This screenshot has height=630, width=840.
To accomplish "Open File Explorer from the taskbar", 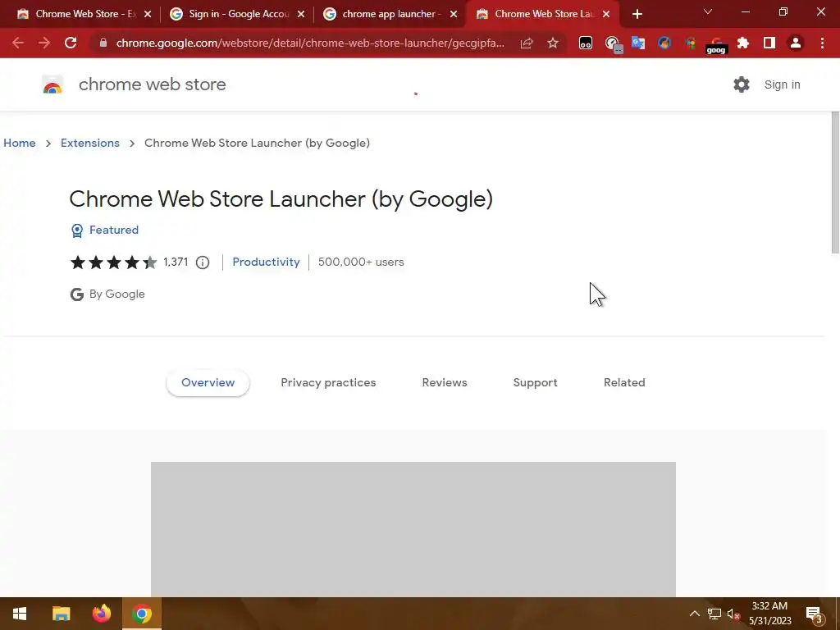I will pos(61,614).
